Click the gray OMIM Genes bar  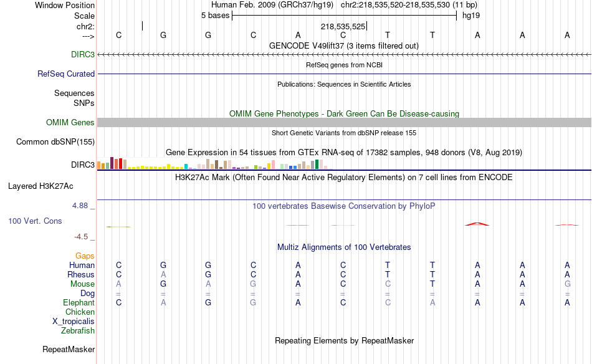coord(344,122)
